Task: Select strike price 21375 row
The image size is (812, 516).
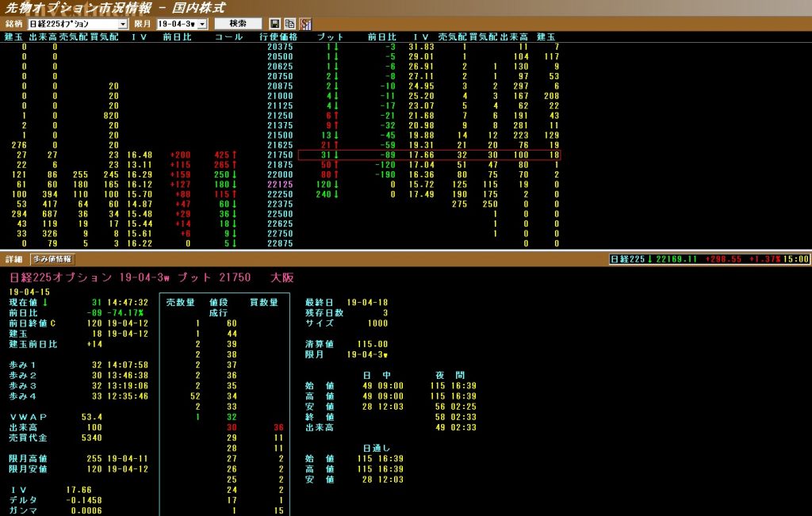Action: [280, 125]
